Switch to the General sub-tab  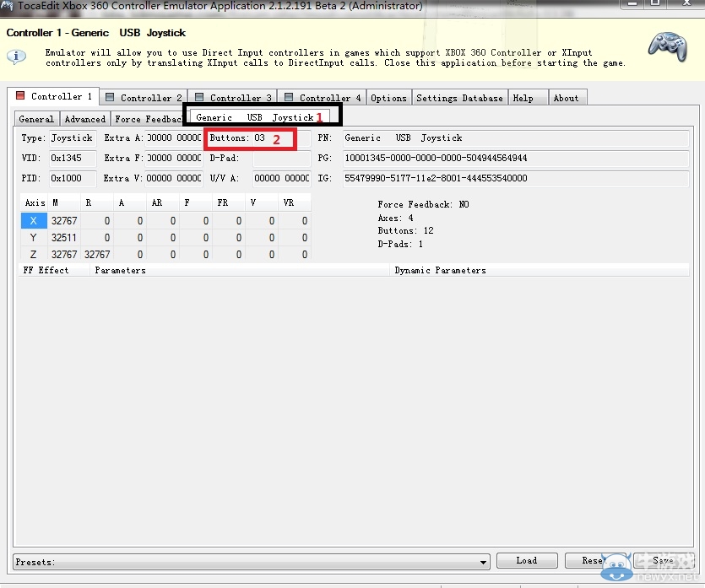tap(36, 119)
